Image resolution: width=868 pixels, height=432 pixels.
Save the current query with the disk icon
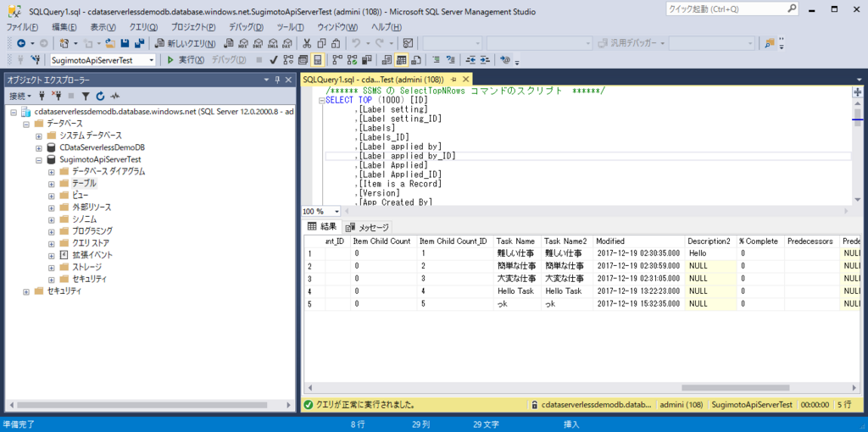coord(125,43)
